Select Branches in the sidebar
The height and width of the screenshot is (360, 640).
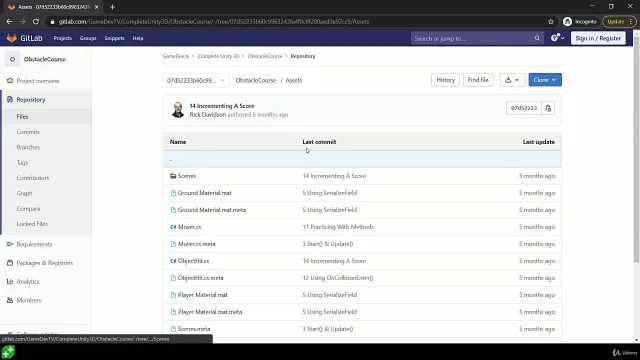[28, 147]
